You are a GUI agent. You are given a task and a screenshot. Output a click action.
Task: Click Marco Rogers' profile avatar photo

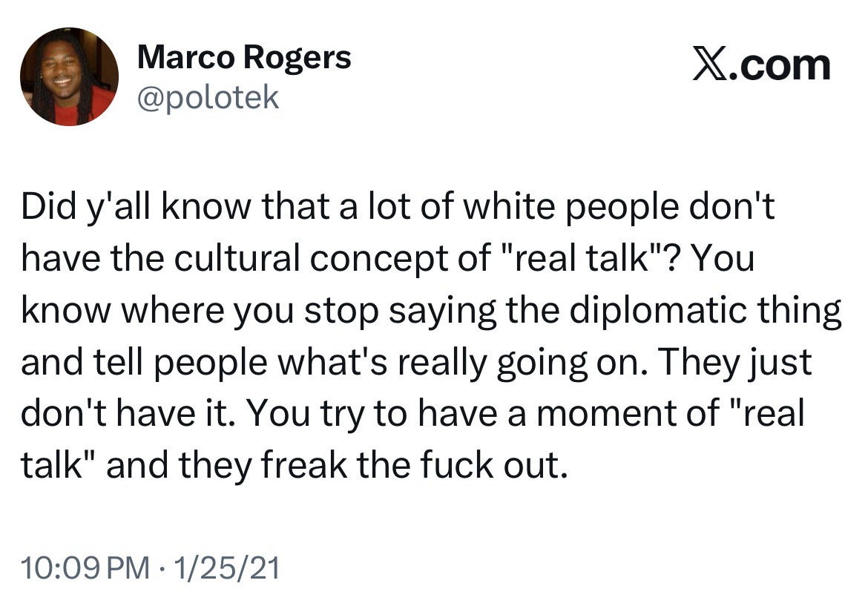pos(69,76)
